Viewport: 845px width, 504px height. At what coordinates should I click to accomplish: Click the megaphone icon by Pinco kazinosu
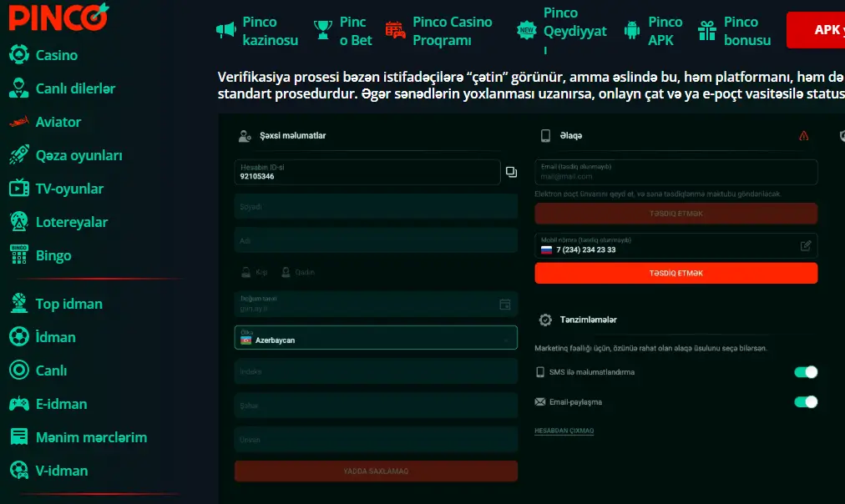pos(225,30)
